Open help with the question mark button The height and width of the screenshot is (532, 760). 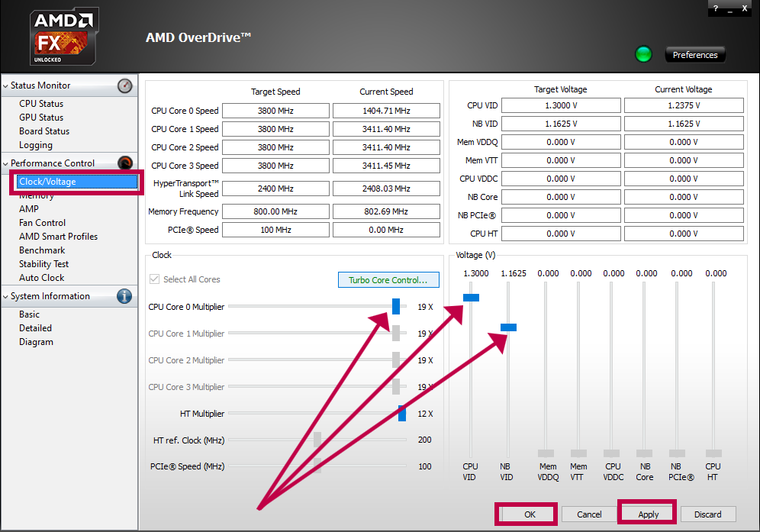tap(716, 8)
